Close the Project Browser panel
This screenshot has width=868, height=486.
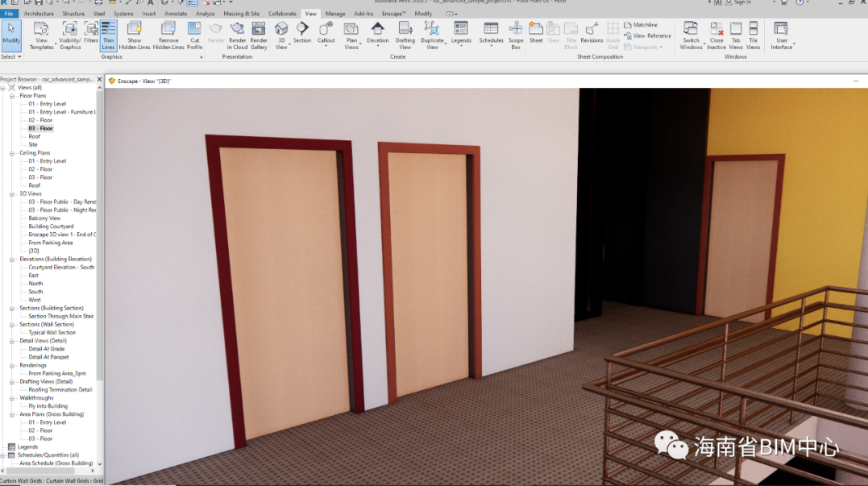tap(100, 79)
